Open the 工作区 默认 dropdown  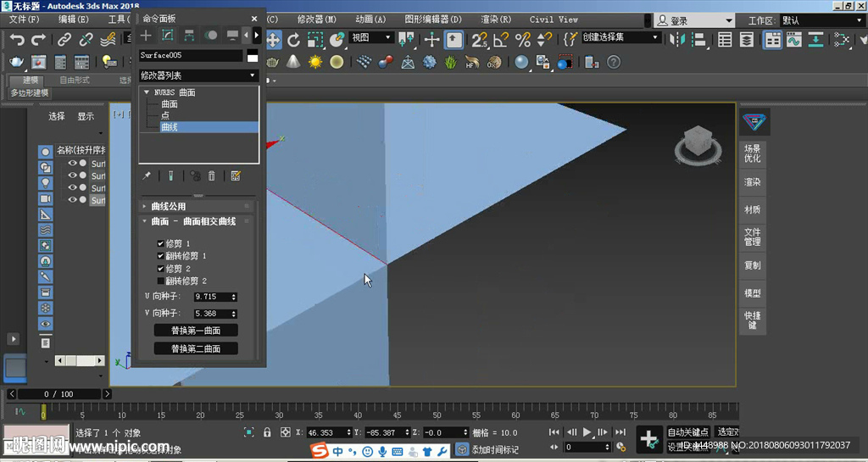click(x=822, y=20)
